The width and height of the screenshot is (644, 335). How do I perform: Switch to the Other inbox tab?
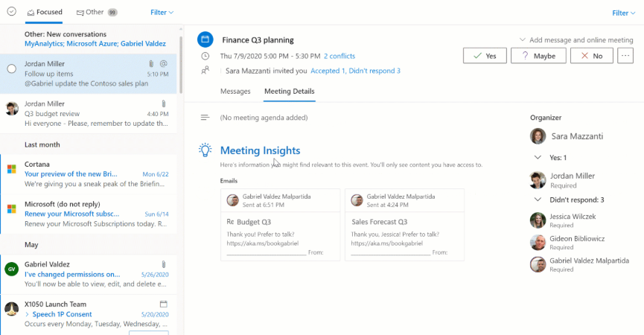[97, 13]
